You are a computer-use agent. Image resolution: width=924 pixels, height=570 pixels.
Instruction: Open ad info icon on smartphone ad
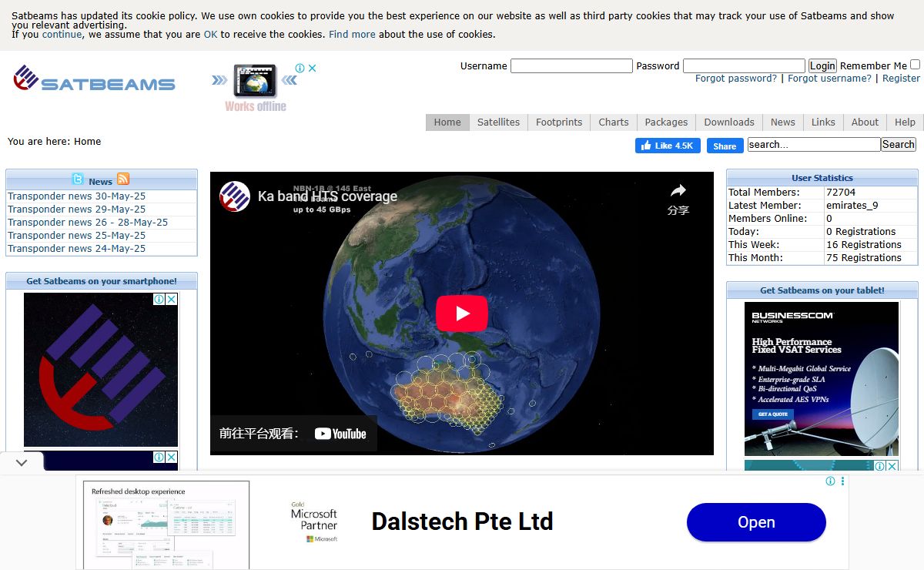click(158, 299)
